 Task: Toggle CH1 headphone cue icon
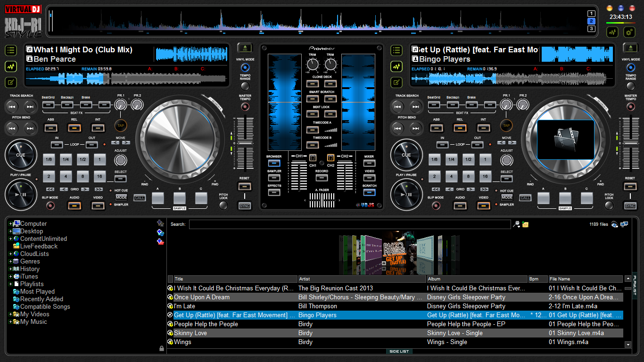pos(313,157)
